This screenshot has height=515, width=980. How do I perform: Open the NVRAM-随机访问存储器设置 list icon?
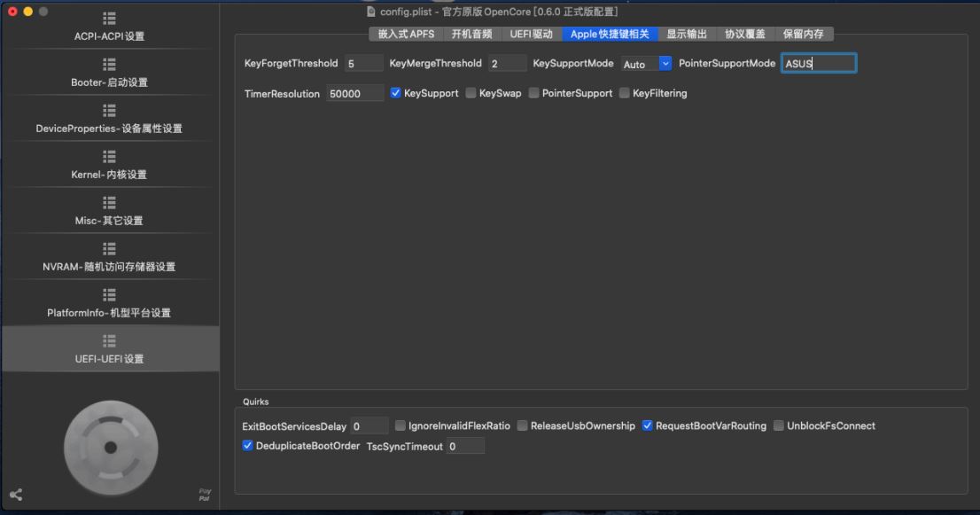tap(109, 249)
